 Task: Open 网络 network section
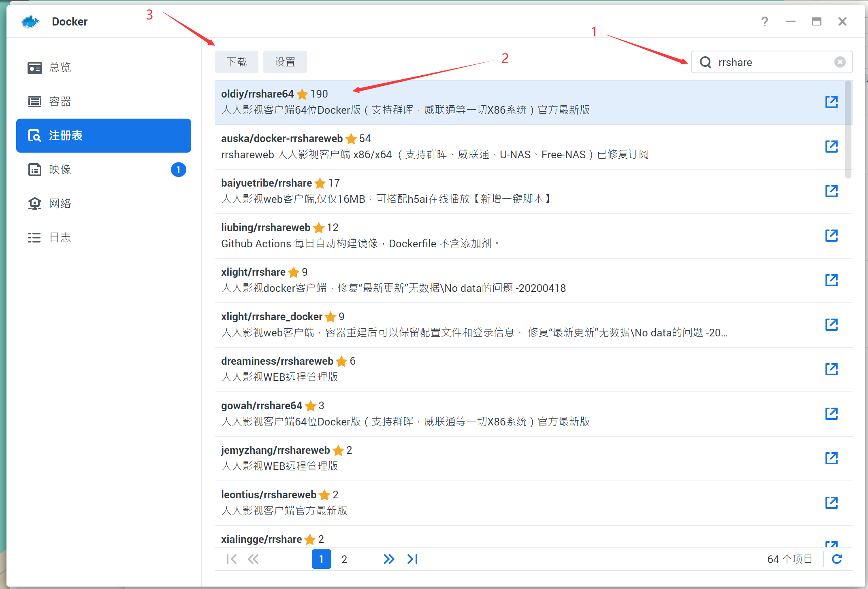tap(104, 204)
